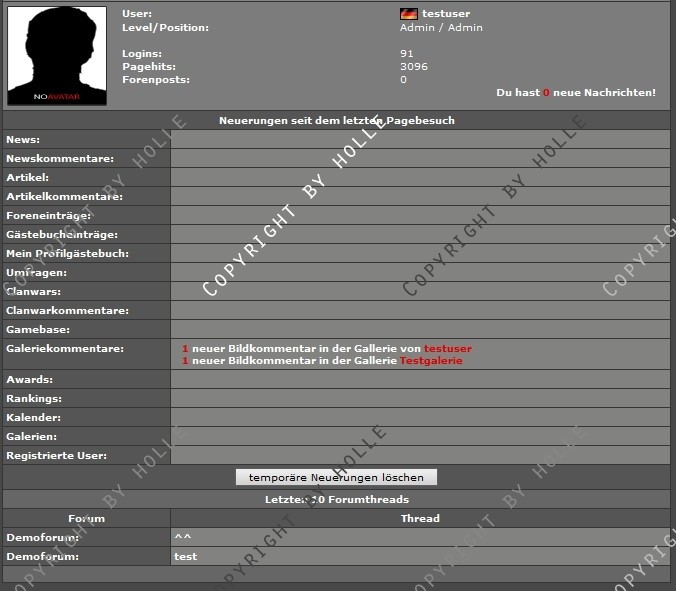Click the 'Level/Position:' label
676x591 pixels.
(165, 28)
